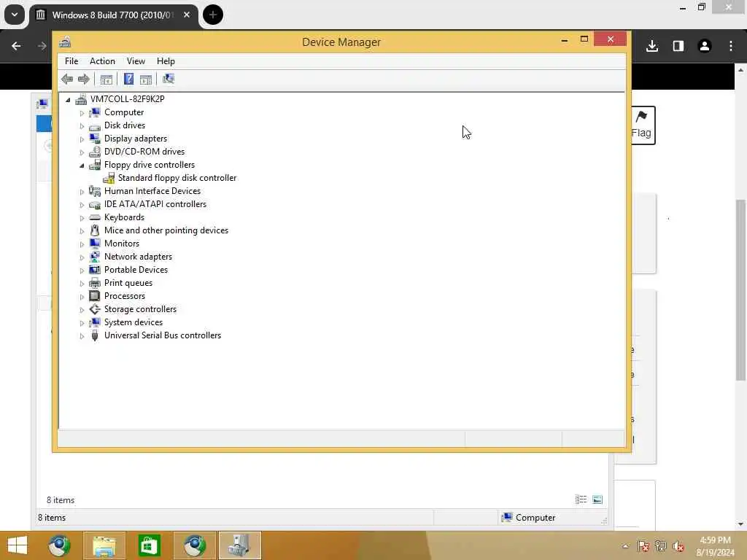747x560 pixels.
Task: Click the Windows Start button on taskbar
Action: (x=18, y=545)
